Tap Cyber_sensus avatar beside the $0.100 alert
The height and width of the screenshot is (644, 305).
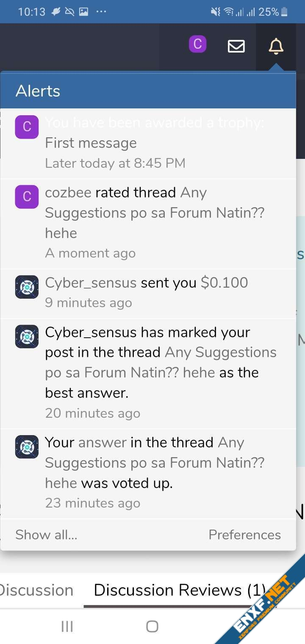coord(27,287)
